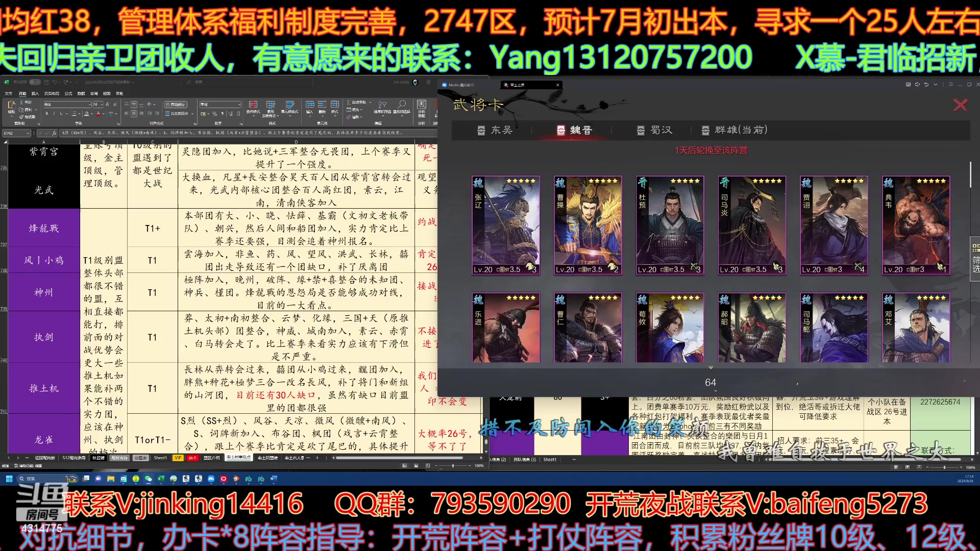
Task: Open the WeChat icon on the taskbar
Action: click(x=148, y=479)
